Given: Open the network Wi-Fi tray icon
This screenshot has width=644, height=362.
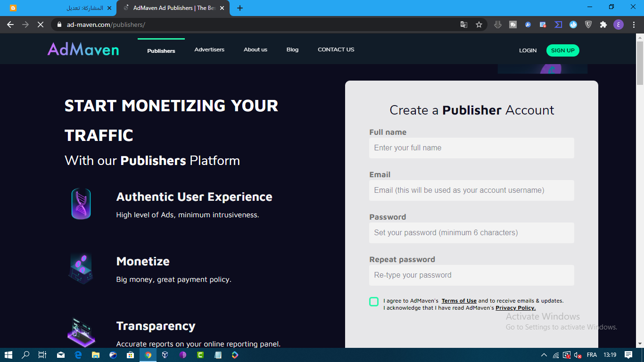Looking at the screenshot, I should coord(556,355).
